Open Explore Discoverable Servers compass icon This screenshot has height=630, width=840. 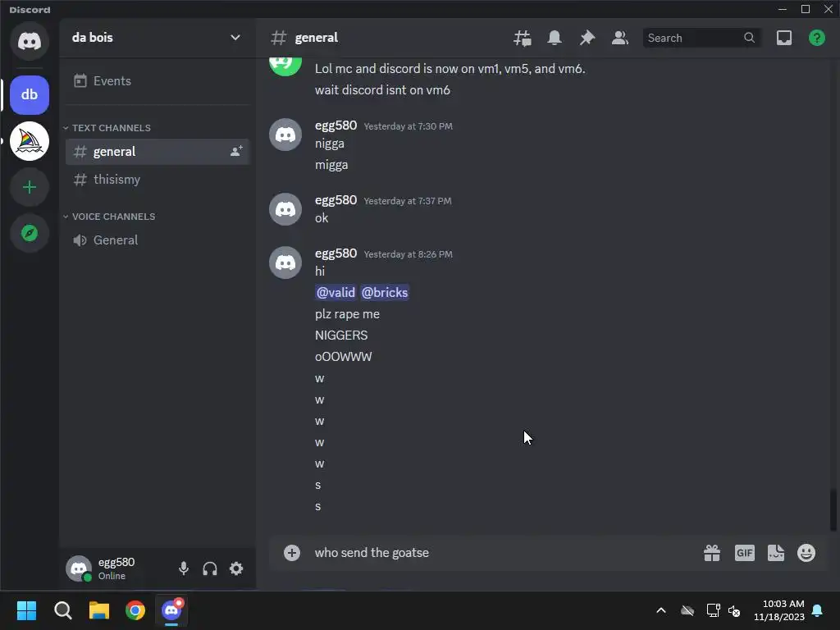[30, 233]
